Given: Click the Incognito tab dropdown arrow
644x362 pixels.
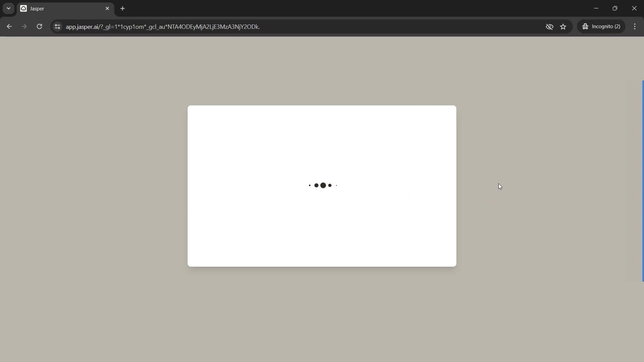Looking at the screenshot, I should pyautogui.click(x=8, y=8).
